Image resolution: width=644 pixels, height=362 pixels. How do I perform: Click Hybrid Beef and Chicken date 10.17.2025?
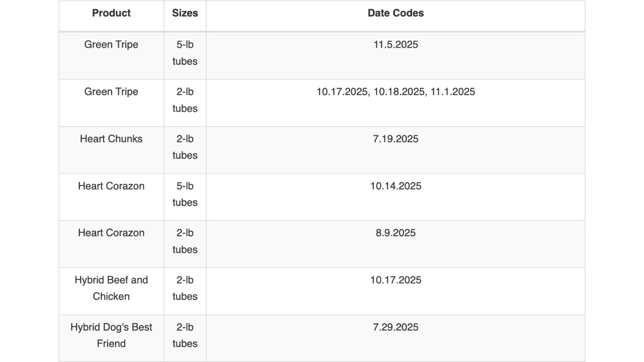click(395, 280)
